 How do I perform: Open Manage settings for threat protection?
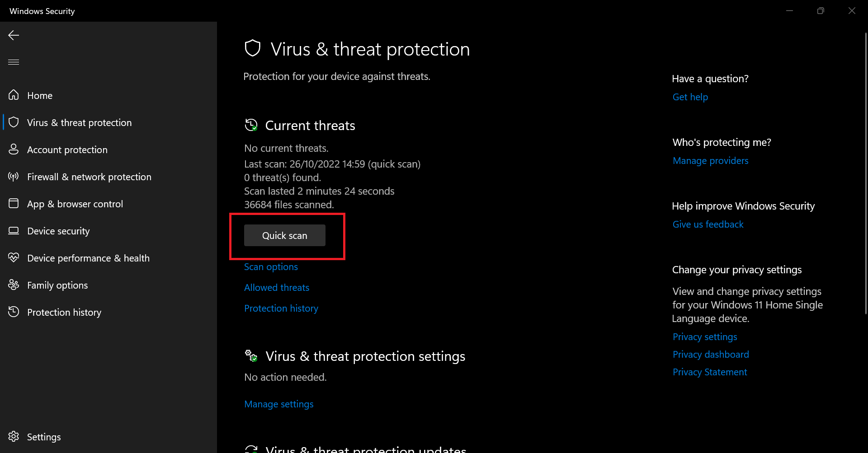(278, 404)
